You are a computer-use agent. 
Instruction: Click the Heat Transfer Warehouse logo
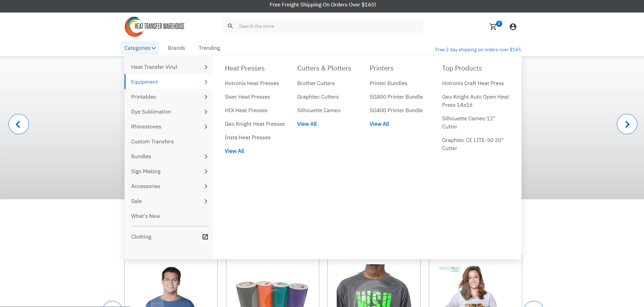coord(155,26)
